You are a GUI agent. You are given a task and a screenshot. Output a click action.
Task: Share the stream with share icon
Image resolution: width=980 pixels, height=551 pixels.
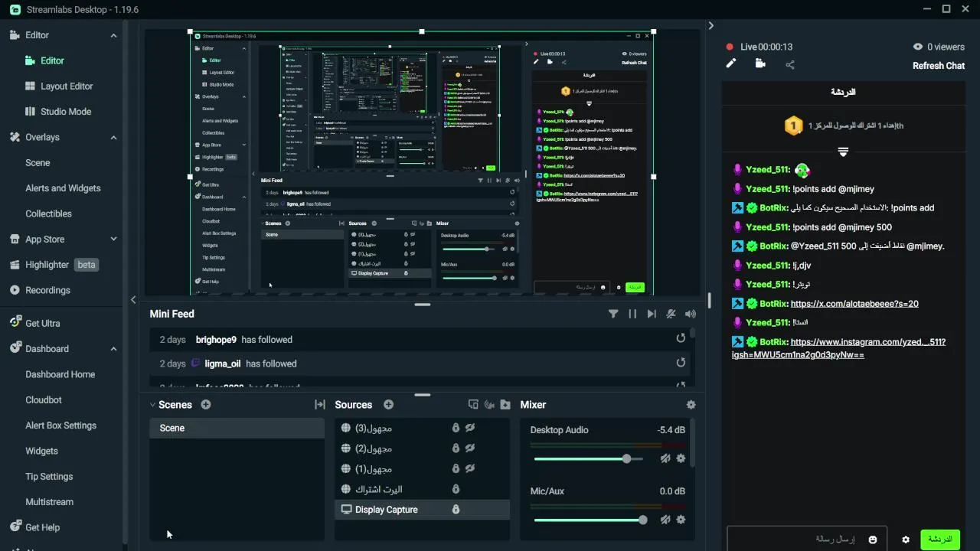click(x=790, y=64)
